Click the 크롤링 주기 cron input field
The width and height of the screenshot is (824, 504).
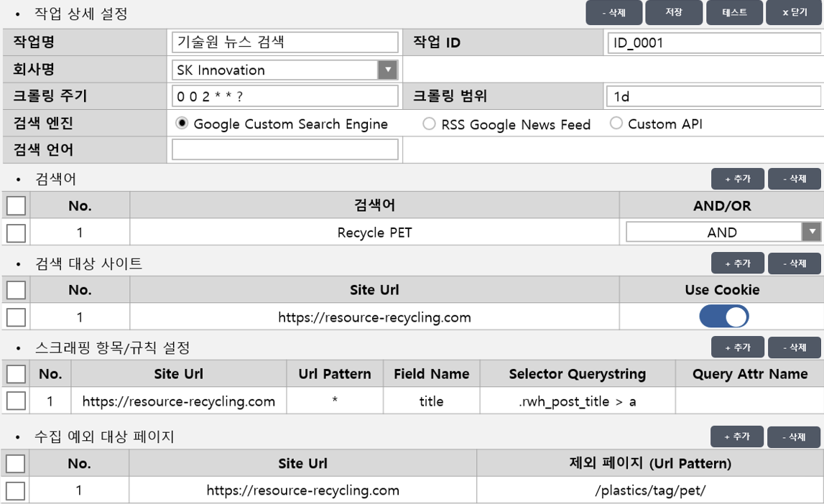click(x=285, y=96)
